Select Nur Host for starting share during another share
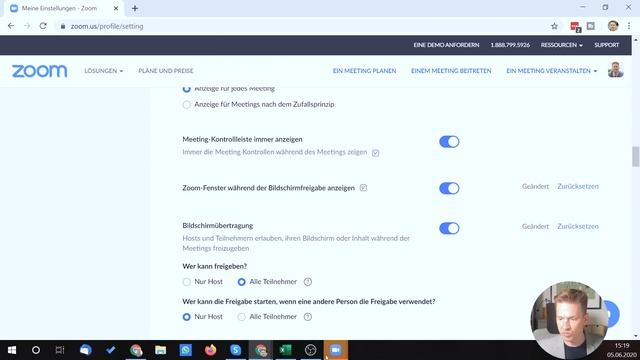Screen dimensions: 640x360 pos(187,317)
